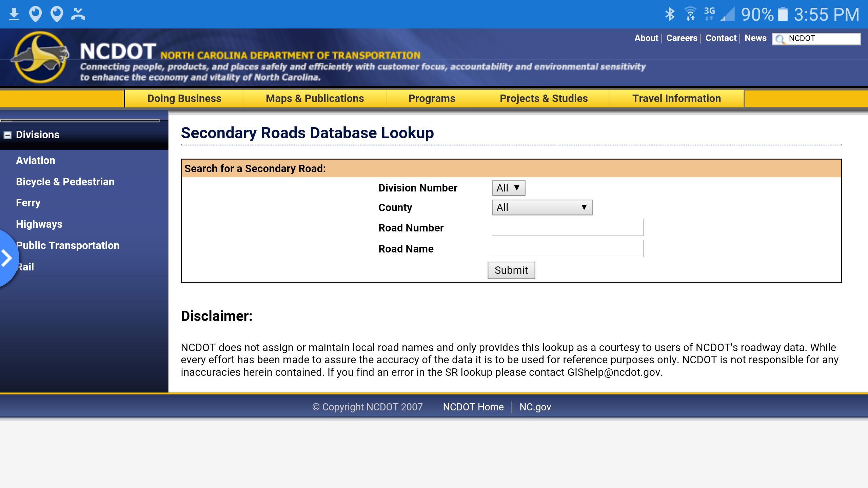Tap the Bluetooth status icon
This screenshot has height=488, width=868.
(x=670, y=14)
